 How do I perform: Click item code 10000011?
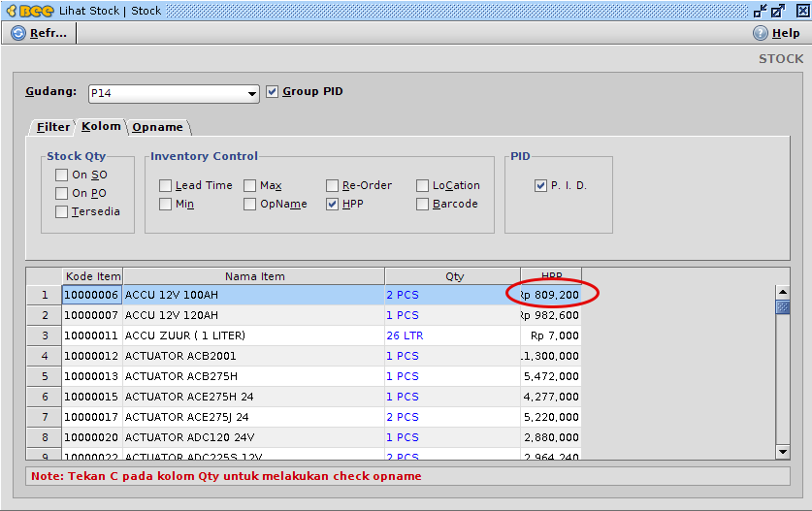click(92, 335)
